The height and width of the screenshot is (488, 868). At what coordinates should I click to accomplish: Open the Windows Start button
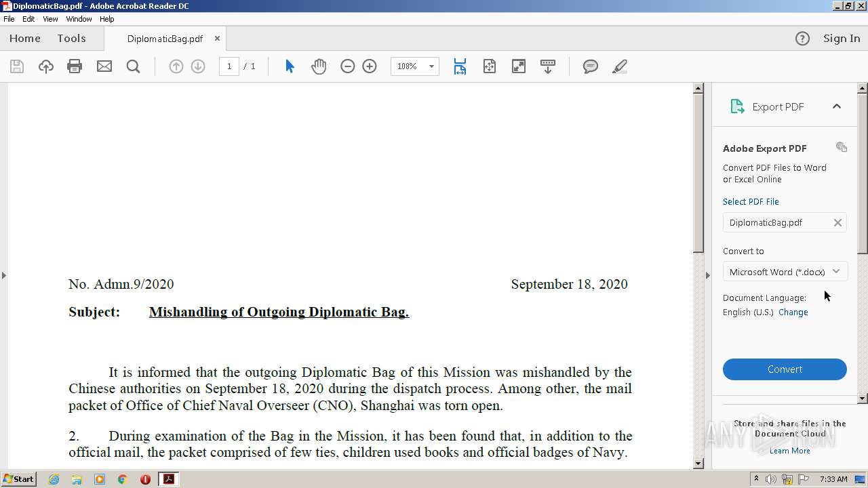pos(18,479)
